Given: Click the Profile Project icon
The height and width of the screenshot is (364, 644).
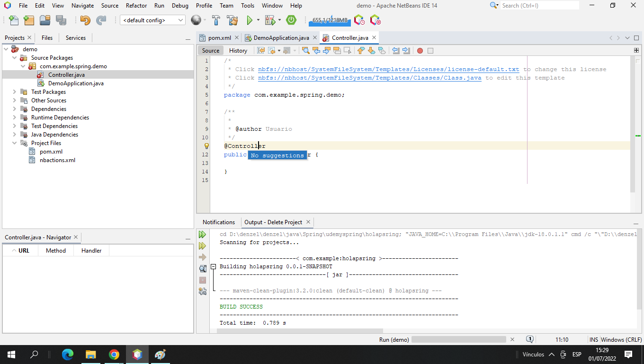Looking at the screenshot, I should point(359,20).
